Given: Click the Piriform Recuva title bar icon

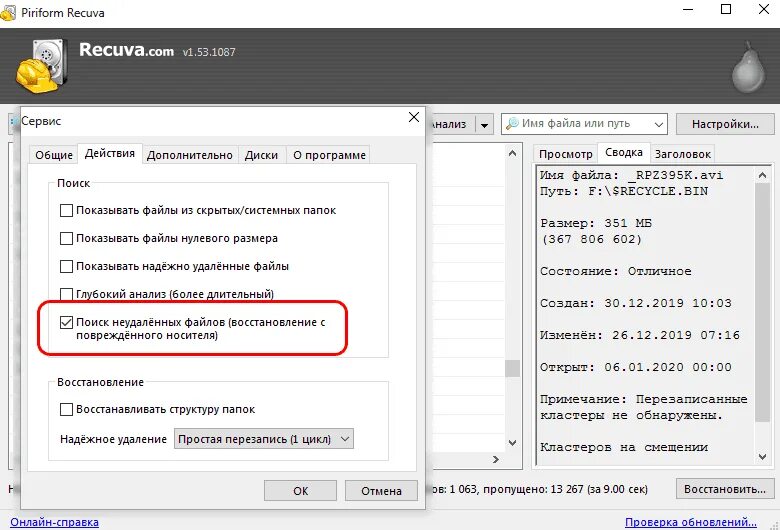Looking at the screenshot, I should pyautogui.click(x=8, y=12).
